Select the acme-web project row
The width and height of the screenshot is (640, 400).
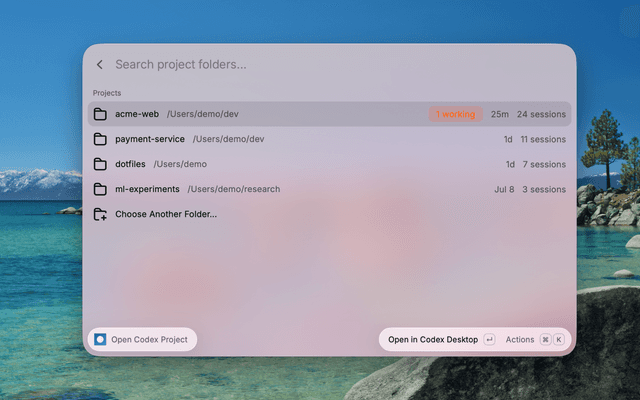tap(329, 114)
